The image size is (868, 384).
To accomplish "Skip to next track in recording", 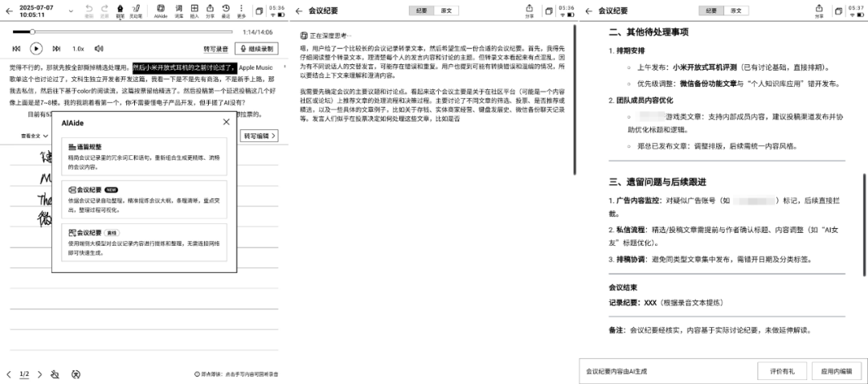I will click(56, 49).
